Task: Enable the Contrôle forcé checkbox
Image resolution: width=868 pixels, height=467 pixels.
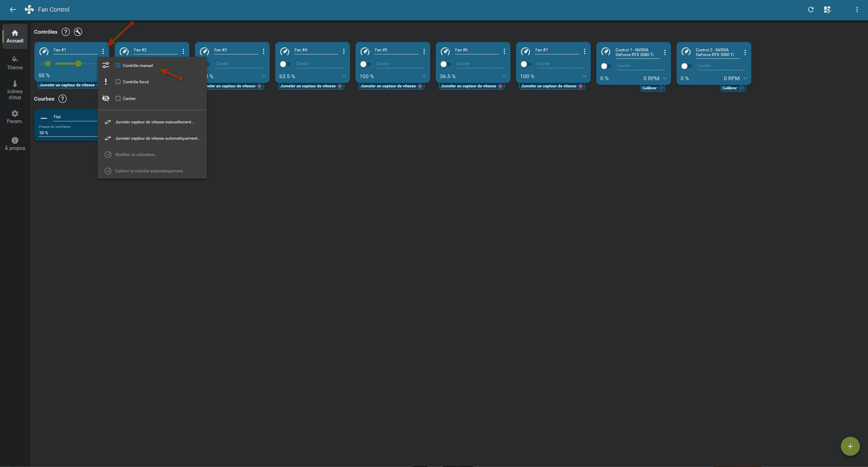Action: 118,82
